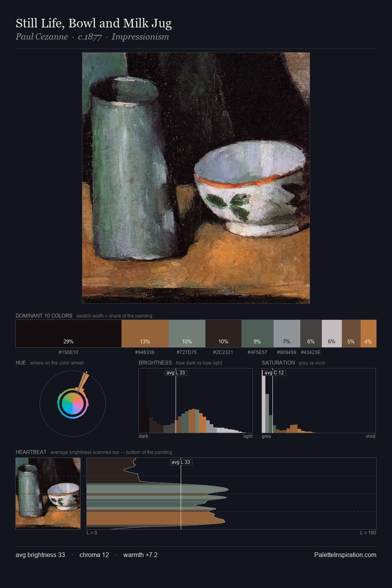Click the hex label '#43423E'
Image resolution: width=392 pixels, height=588 pixels.
click(x=311, y=352)
